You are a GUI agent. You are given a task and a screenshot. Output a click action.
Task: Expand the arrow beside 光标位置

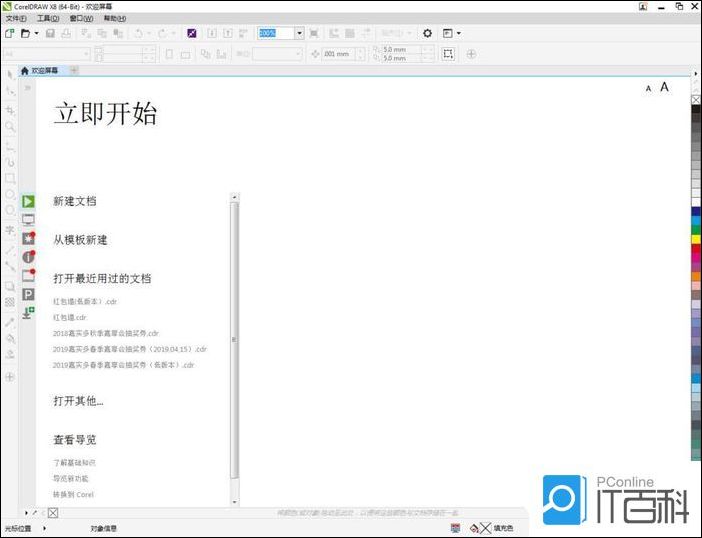click(44, 529)
